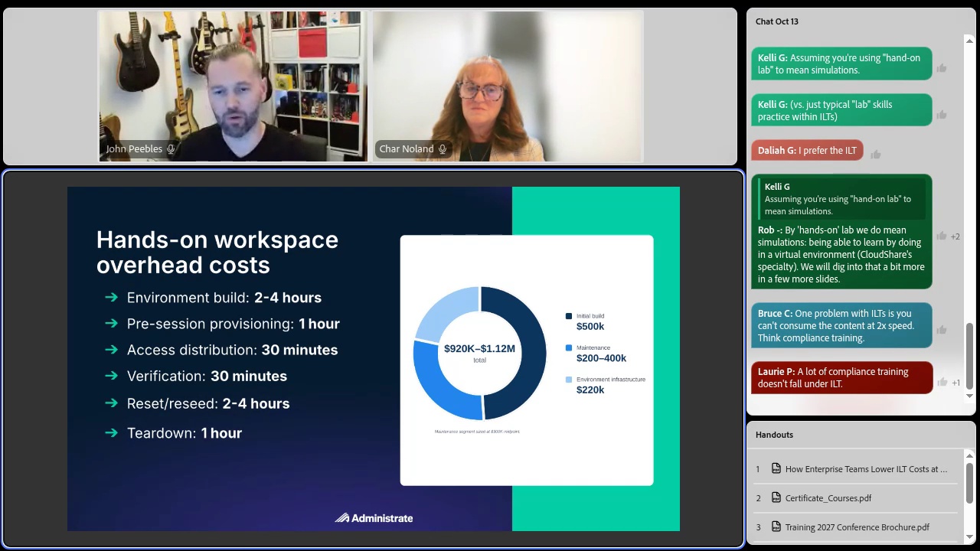Click handouts scrollbar down arrow
The height and width of the screenshot is (551, 980).
point(970,537)
